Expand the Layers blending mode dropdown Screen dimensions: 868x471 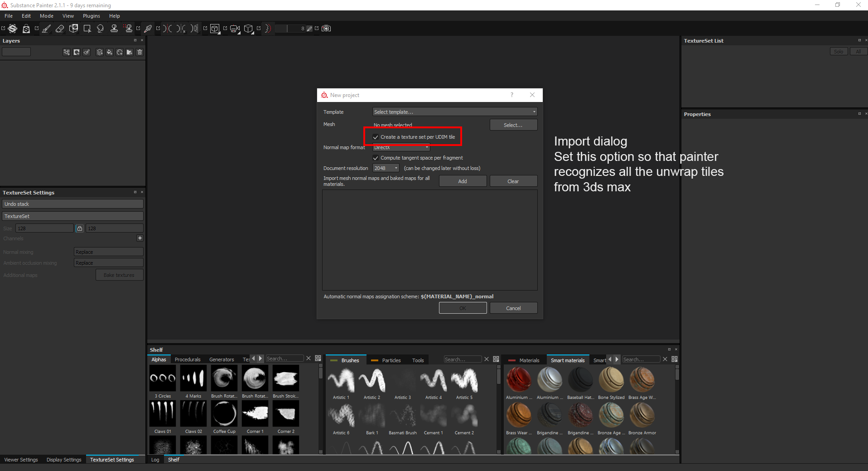(x=16, y=52)
